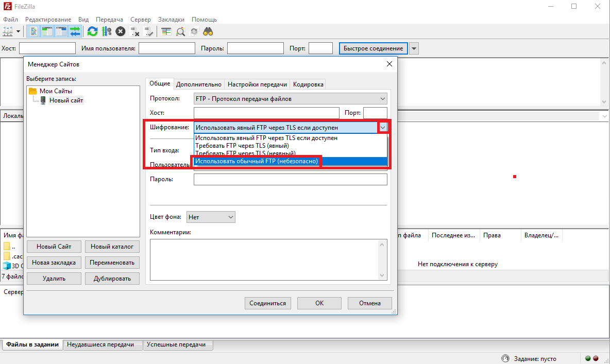Toggle synchronized browsing icon
Viewport: 610px width, 364px height.
click(x=194, y=31)
